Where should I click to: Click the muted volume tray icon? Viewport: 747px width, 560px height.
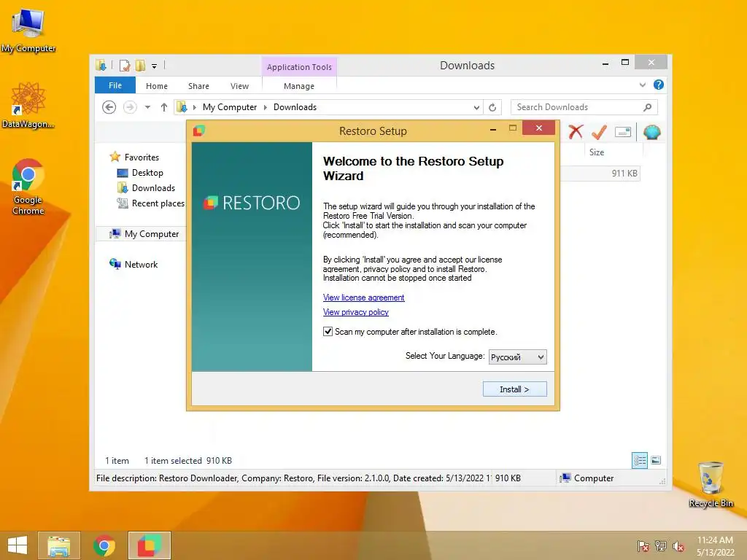tap(678, 546)
